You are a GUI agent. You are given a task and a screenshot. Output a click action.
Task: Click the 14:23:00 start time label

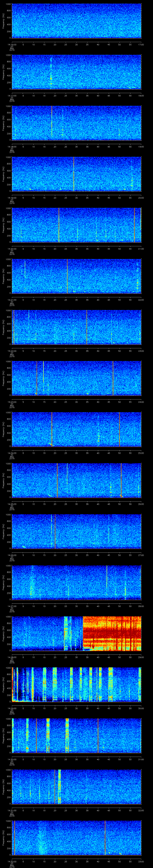coord(12,402)
